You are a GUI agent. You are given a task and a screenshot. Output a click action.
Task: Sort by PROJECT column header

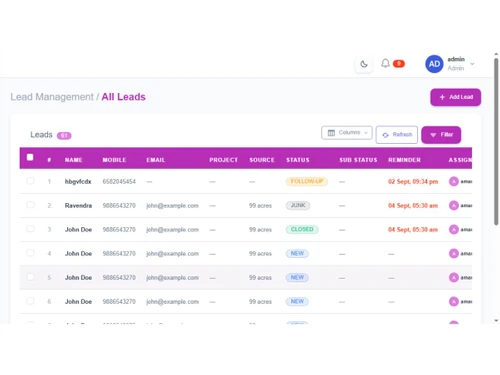click(x=223, y=160)
